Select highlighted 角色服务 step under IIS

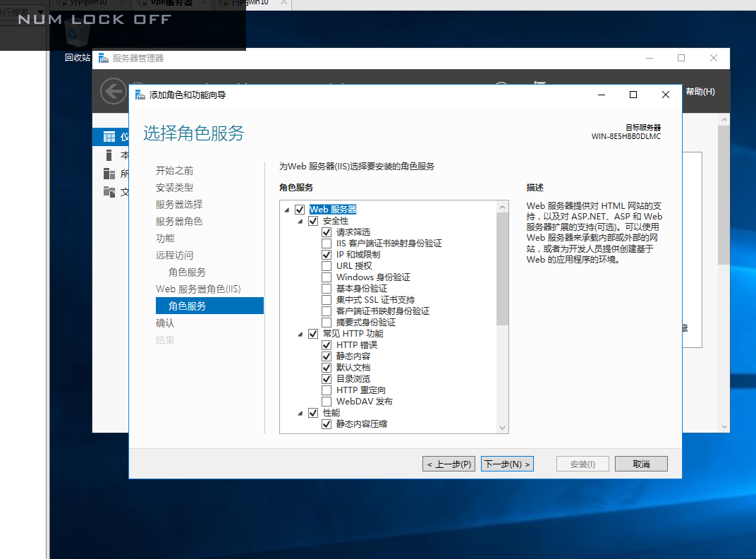[209, 306]
